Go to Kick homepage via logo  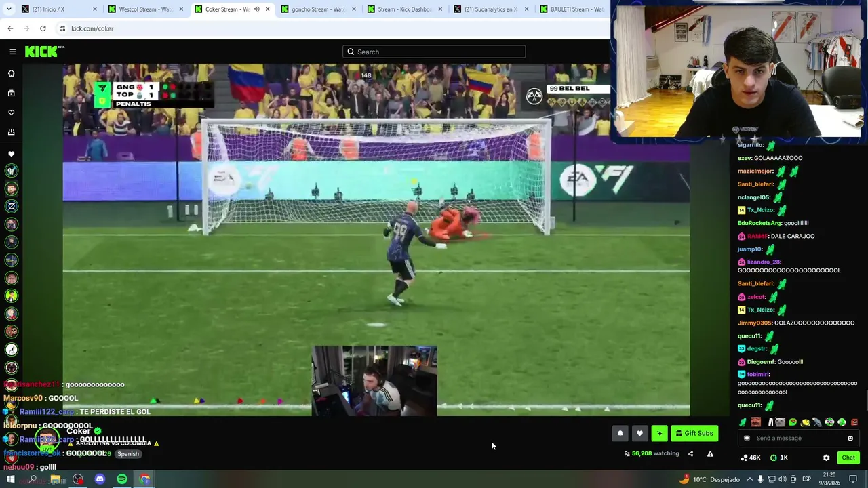(44, 52)
